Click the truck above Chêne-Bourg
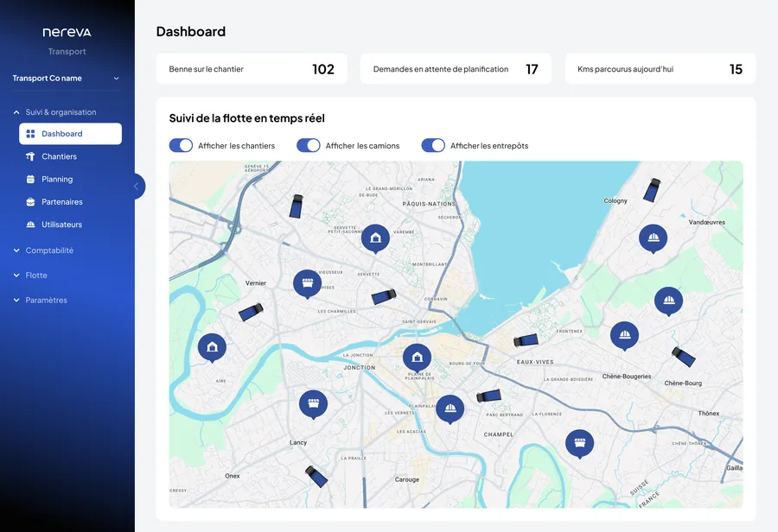The height and width of the screenshot is (532, 778). (x=683, y=357)
